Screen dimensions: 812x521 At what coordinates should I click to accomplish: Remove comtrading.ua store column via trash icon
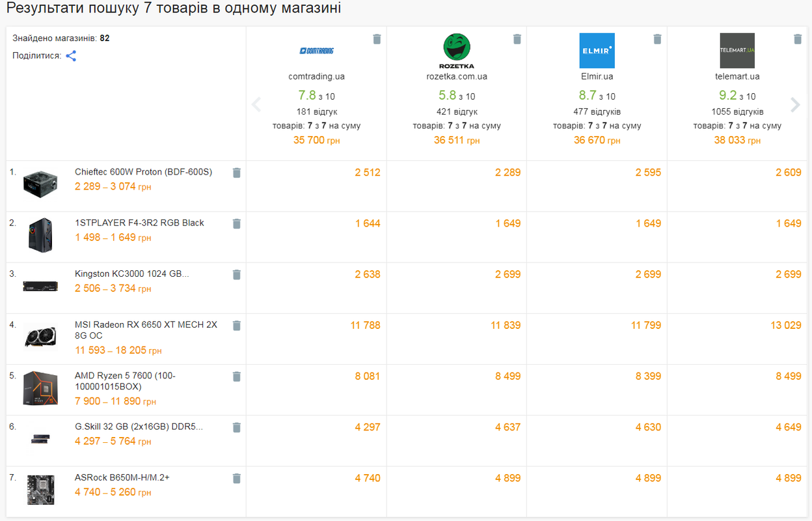point(377,39)
